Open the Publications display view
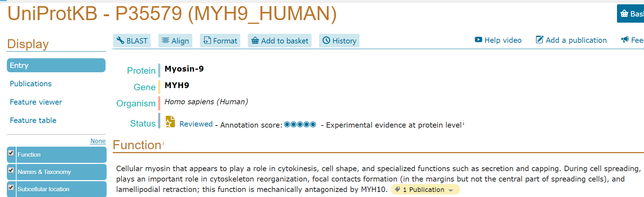 (x=31, y=84)
